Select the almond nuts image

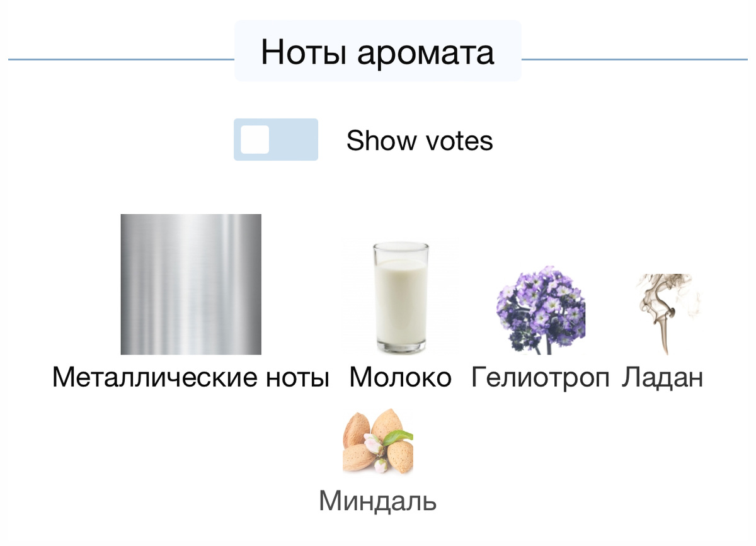(x=378, y=441)
